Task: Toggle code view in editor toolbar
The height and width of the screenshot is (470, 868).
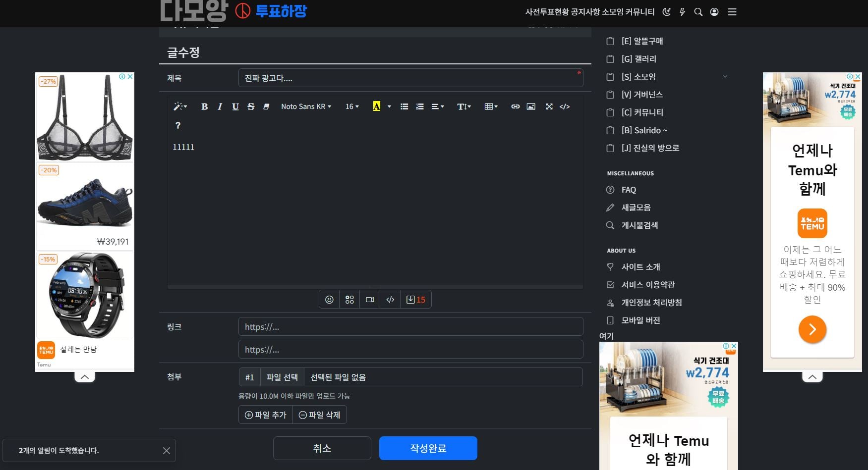Action: pyautogui.click(x=565, y=106)
